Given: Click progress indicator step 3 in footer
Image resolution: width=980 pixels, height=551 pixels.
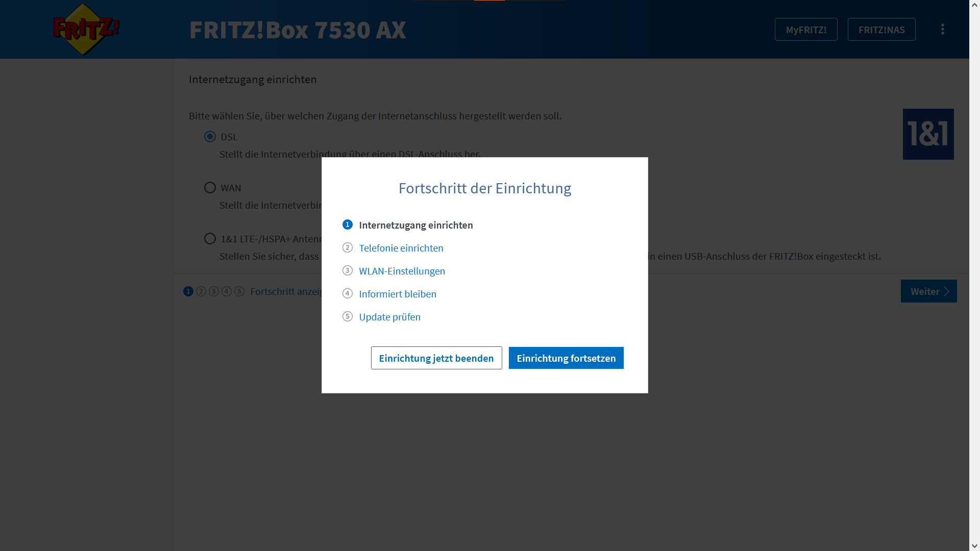Looking at the screenshot, I should [214, 291].
